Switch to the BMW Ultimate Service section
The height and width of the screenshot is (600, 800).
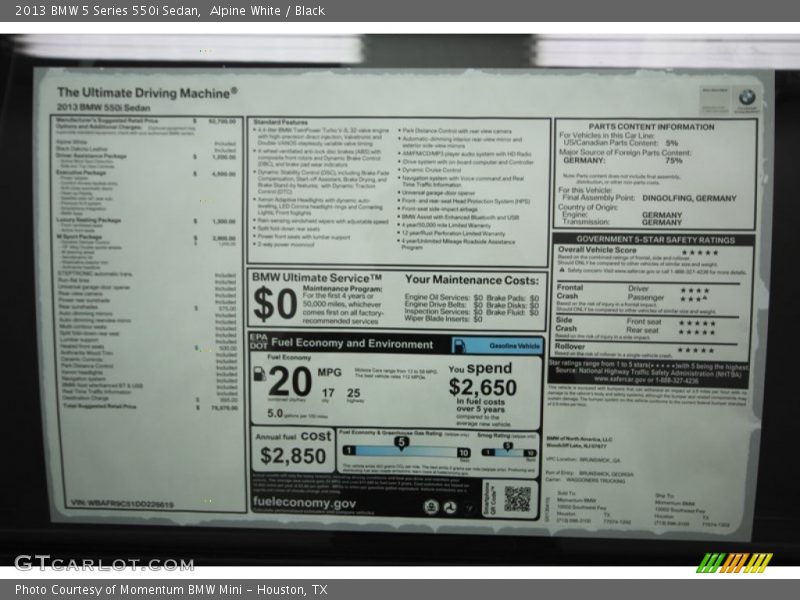tap(315, 275)
